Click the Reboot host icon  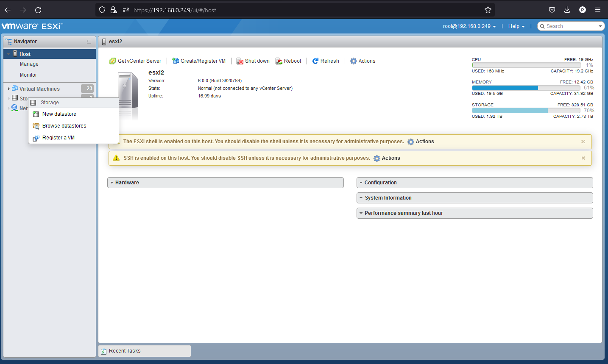pos(279,61)
